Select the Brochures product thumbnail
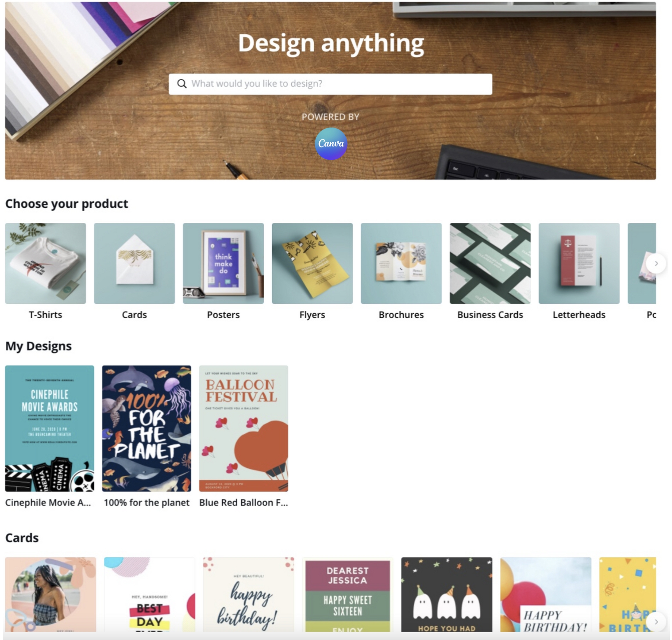 pos(401,263)
